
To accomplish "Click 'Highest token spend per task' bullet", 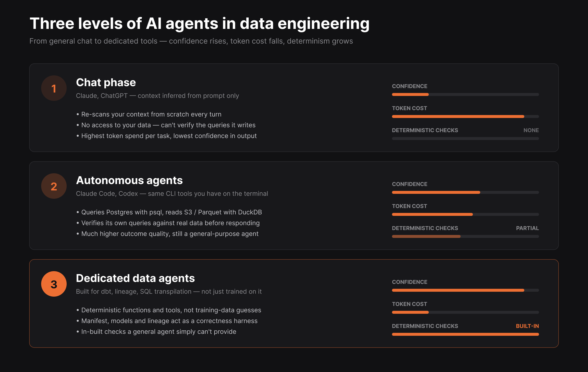I will [167, 136].
